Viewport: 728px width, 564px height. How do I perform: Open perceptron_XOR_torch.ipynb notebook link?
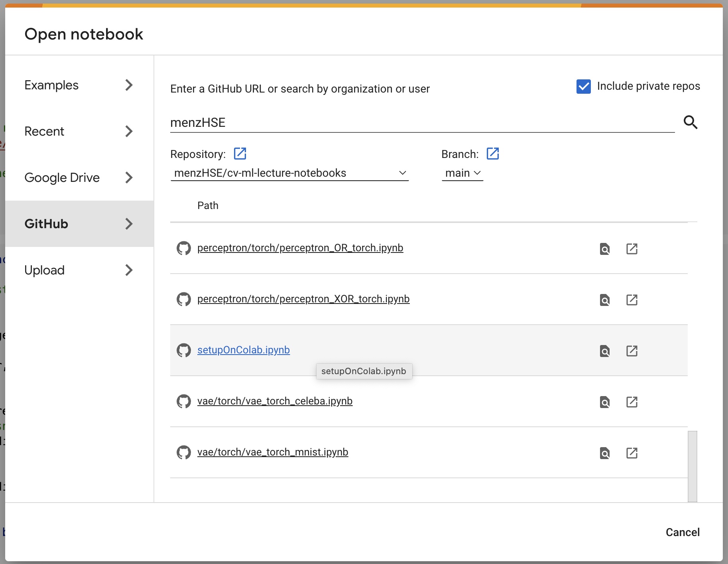[303, 299]
